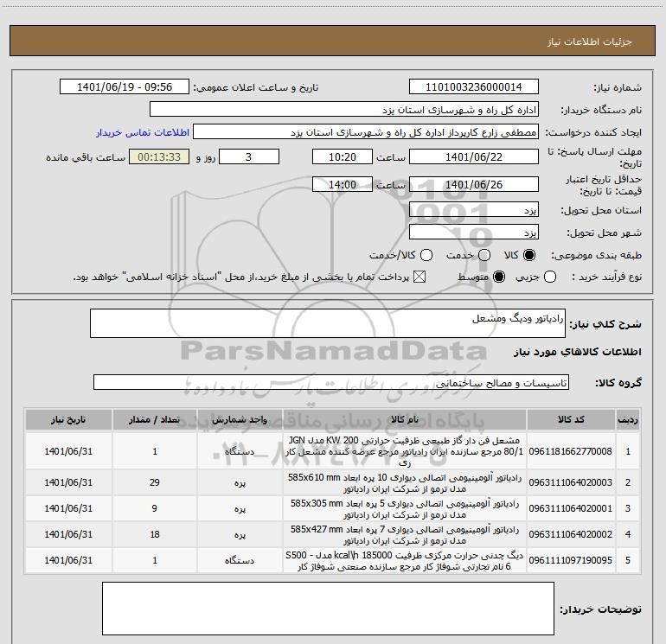Click the delivery city field یزد
The height and width of the screenshot is (644, 666).
474,233
